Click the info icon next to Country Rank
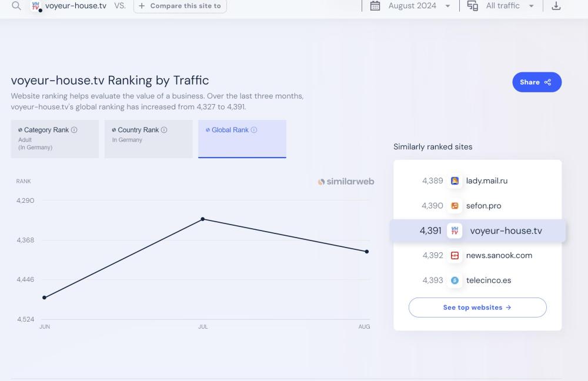This screenshot has width=588, height=381. tap(164, 130)
